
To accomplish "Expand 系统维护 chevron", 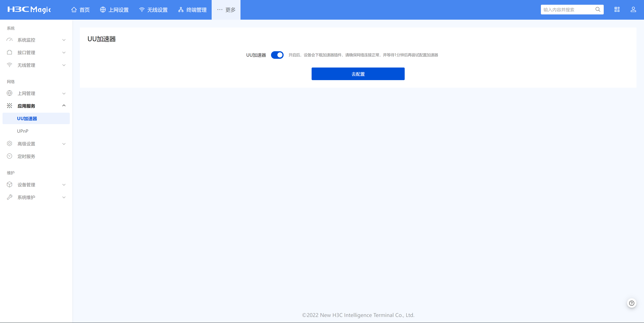I will (x=64, y=197).
